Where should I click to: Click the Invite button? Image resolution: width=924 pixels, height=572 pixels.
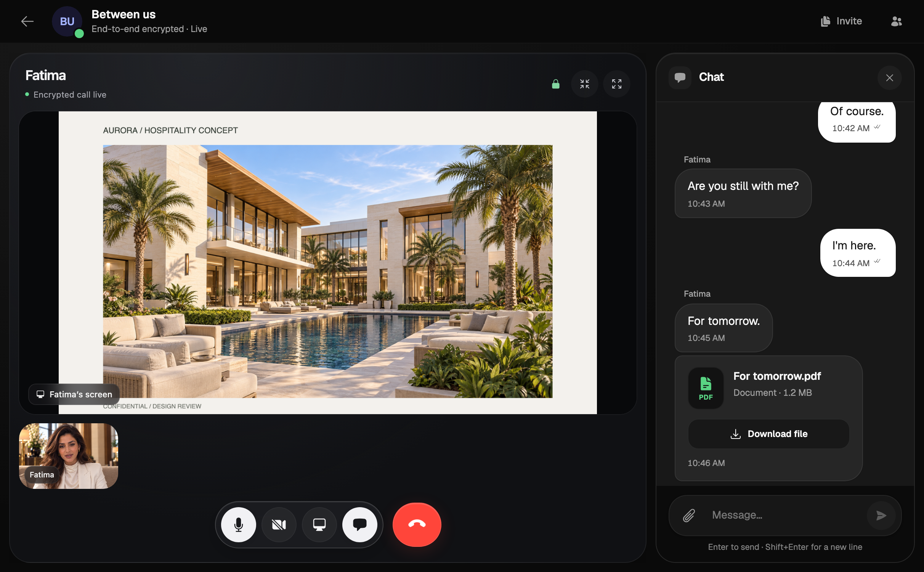(x=842, y=21)
